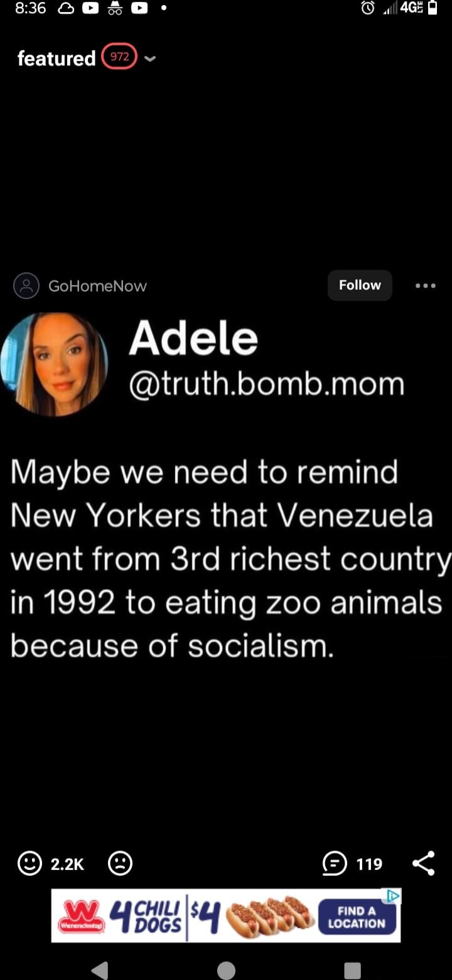Tap the 972 notification badge
This screenshot has width=452, height=980.
pos(119,57)
